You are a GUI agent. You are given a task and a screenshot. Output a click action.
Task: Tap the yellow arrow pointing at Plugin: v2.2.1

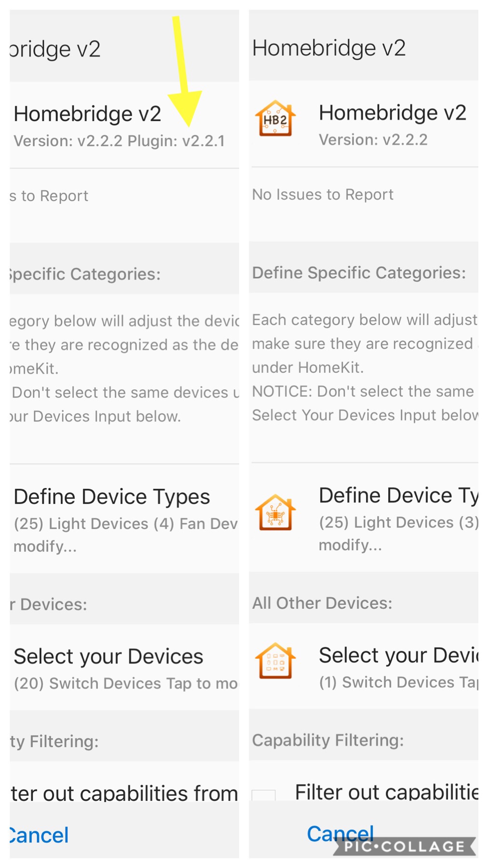tap(180, 72)
